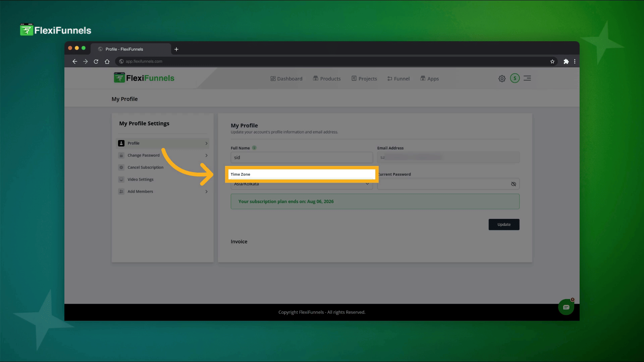644x362 pixels.
Task: Expand Add Members sidebar chevron
Action: (206, 191)
